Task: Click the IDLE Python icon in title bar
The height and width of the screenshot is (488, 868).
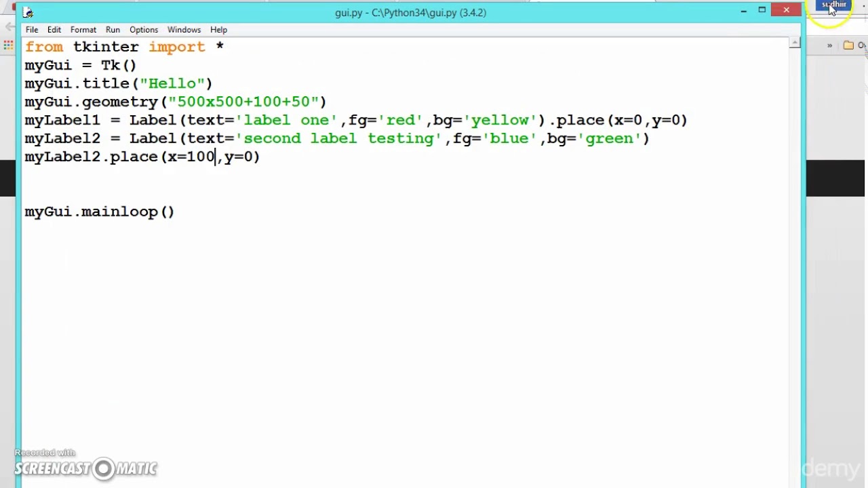Action: point(28,12)
